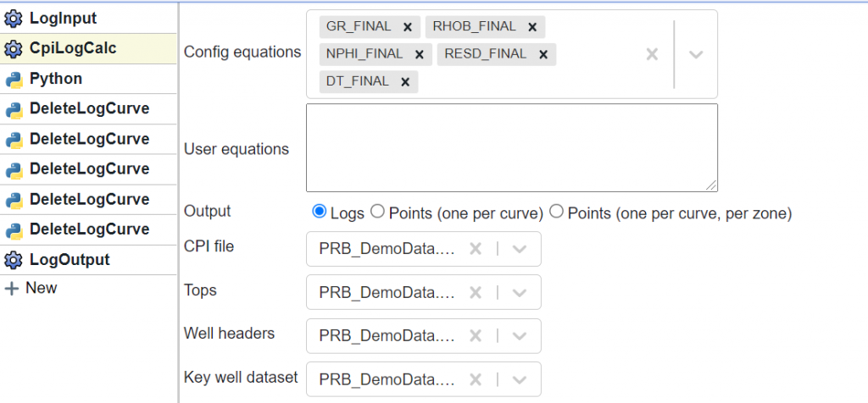Select the CpiLogCalc step in sidebar
Viewport: 868px width, 403px height.
[88, 48]
